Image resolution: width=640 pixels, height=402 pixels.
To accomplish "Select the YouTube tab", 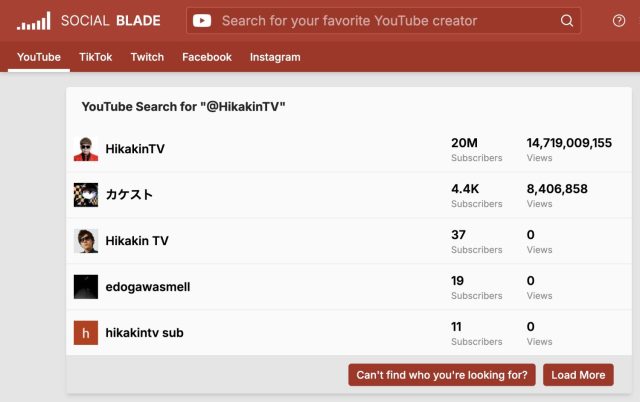I will click(39, 57).
